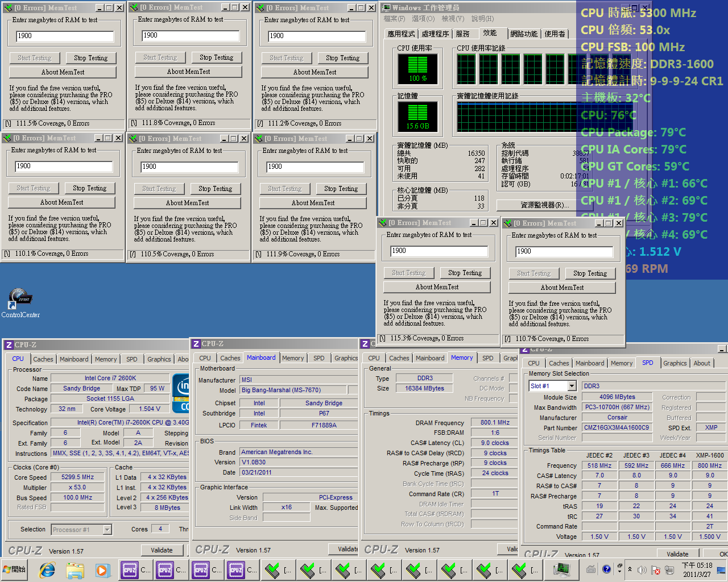The height and width of the screenshot is (582, 728).
Task: Stop Testing in the 111.5% Coverage MemTest window
Action: (90, 58)
